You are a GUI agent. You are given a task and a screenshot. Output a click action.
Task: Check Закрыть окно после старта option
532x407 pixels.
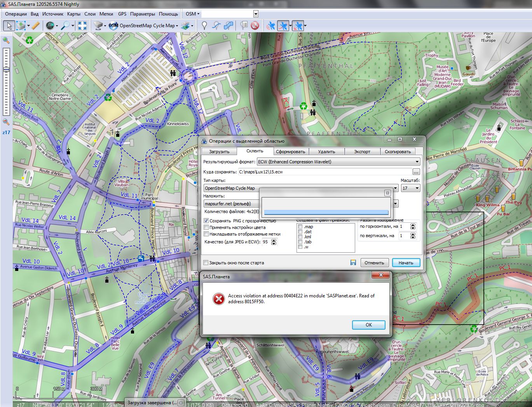pyautogui.click(x=206, y=263)
